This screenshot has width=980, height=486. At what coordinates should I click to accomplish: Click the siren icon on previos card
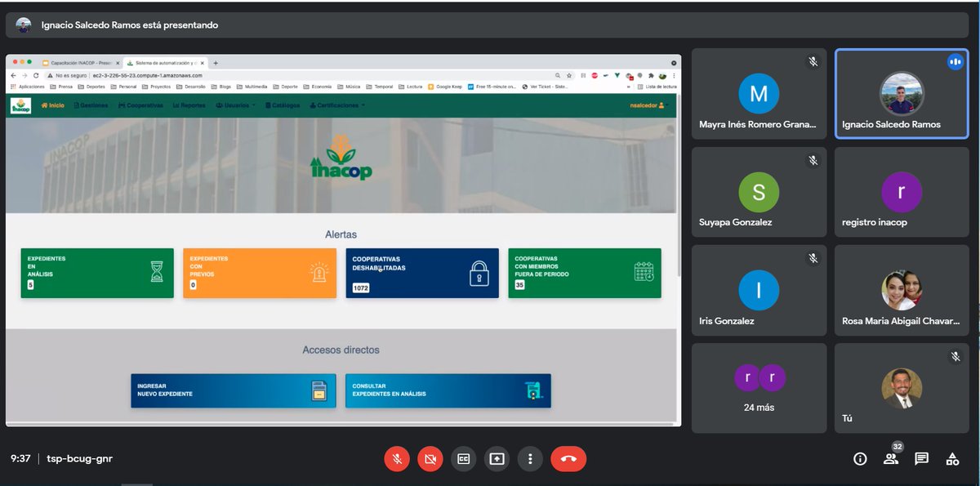pyautogui.click(x=318, y=272)
